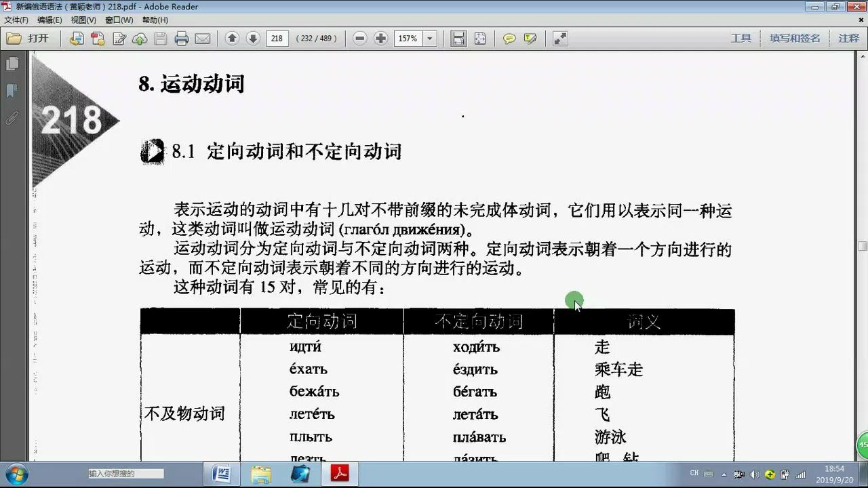Open Microsoft Word from the taskbar
Screen dimensions: 868x488
click(x=222, y=473)
